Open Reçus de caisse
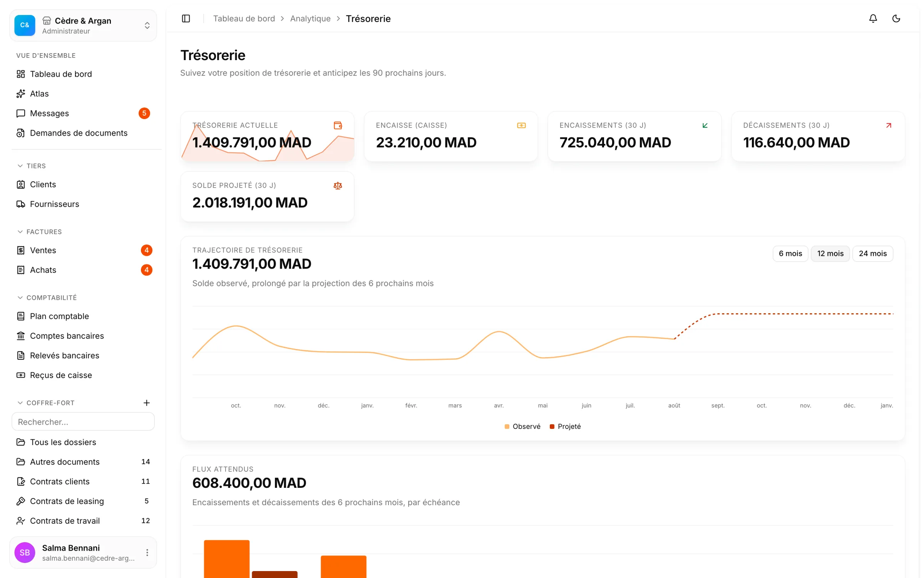 [83, 375]
